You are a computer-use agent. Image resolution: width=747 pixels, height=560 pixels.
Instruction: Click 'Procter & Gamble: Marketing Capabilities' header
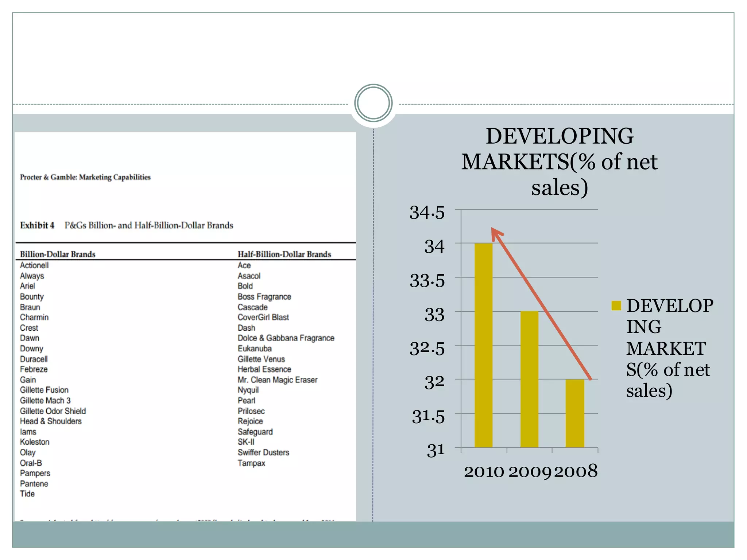click(85, 177)
